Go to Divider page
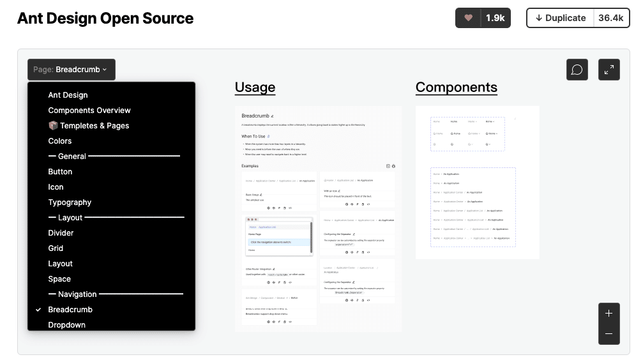643x364 pixels. [x=61, y=233]
